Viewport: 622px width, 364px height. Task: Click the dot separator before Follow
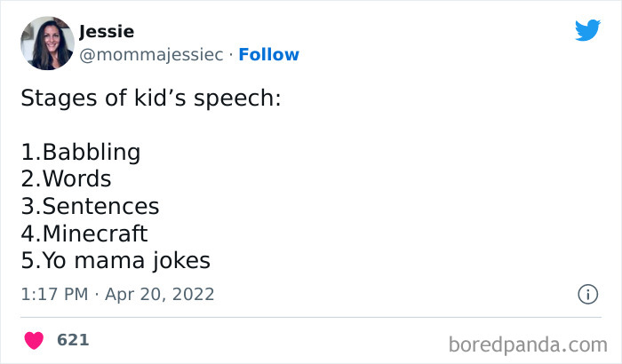click(x=231, y=55)
